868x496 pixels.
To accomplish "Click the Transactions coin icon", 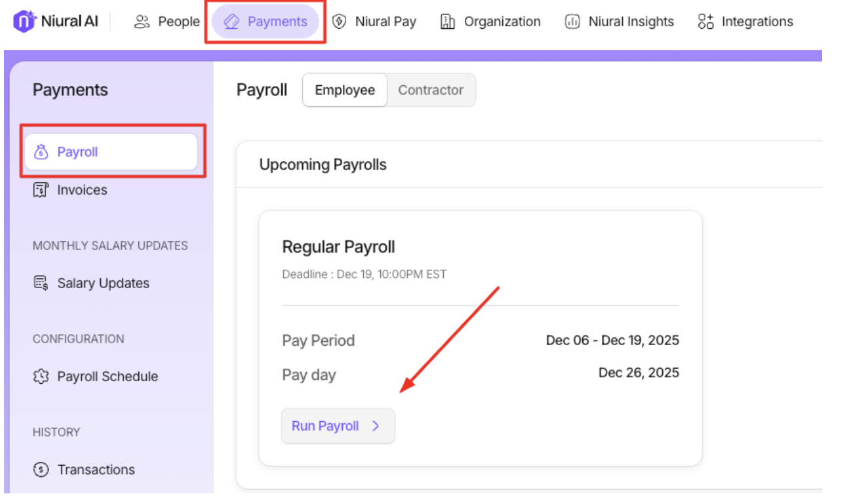I will click(x=41, y=470).
